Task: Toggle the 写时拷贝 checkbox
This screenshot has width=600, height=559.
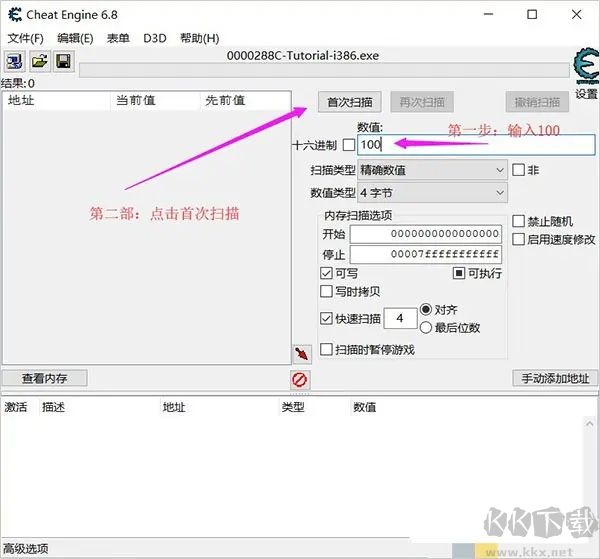Action: point(327,292)
